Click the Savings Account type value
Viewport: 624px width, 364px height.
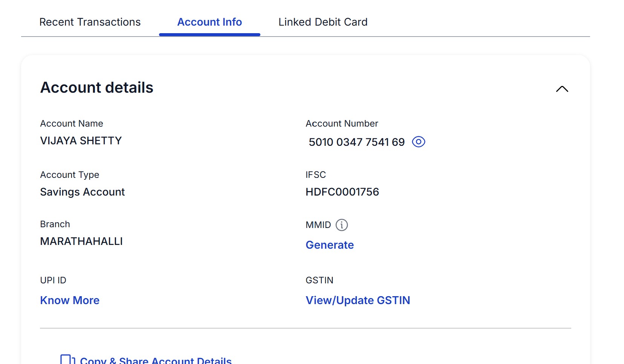(x=83, y=192)
